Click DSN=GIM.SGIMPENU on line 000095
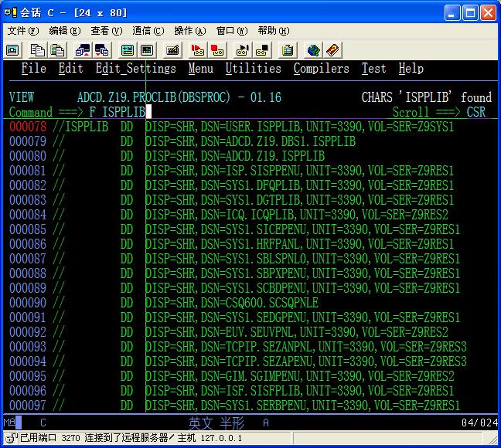Screen dimensions: 501x448 point(250,376)
